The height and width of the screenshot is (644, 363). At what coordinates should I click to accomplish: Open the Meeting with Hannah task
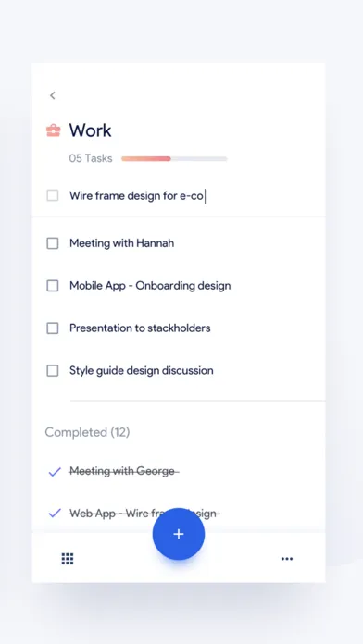click(121, 243)
